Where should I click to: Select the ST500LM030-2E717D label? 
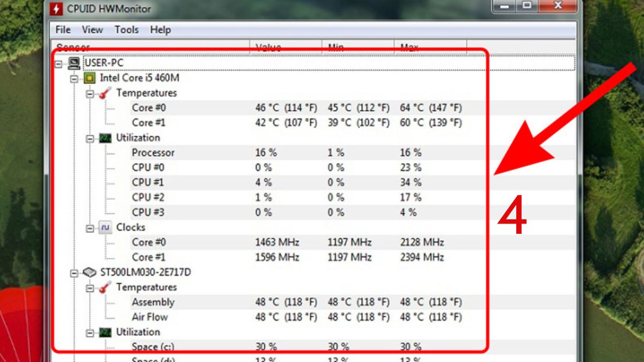[x=145, y=272]
